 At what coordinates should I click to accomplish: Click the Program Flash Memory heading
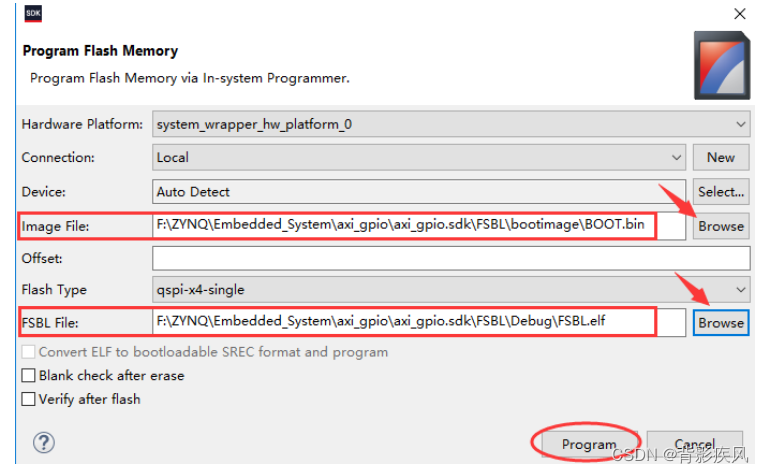point(100,51)
